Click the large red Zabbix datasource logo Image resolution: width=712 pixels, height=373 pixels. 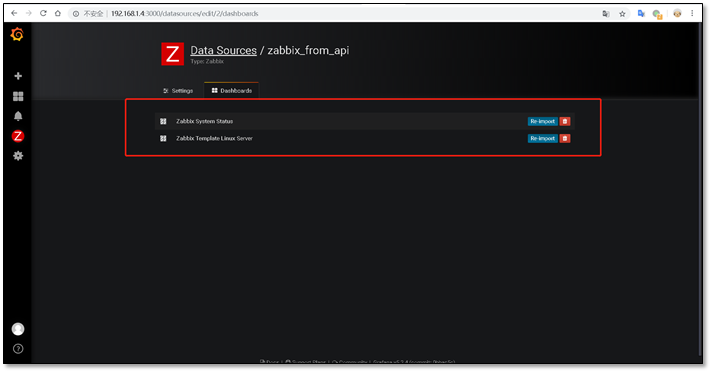[x=173, y=54]
